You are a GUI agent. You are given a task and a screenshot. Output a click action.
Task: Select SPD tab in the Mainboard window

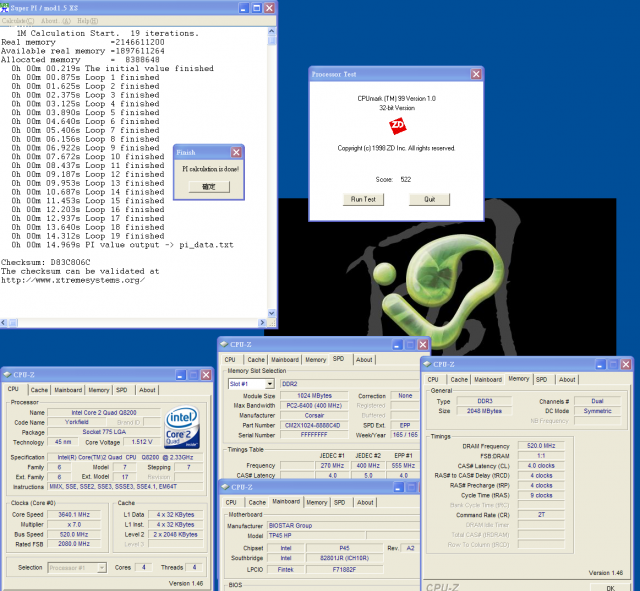coord(340,502)
